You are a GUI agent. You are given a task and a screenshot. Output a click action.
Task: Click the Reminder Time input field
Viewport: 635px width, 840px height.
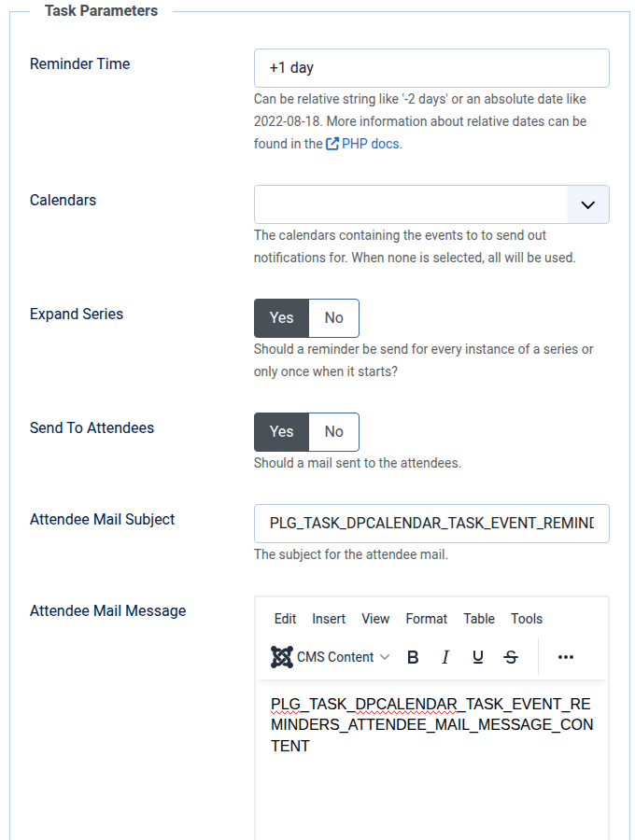pos(431,68)
